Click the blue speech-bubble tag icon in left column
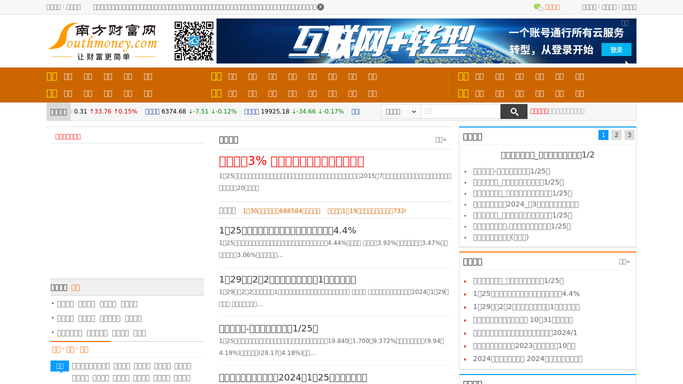The width and height of the screenshot is (683, 384). [x=60, y=367]
